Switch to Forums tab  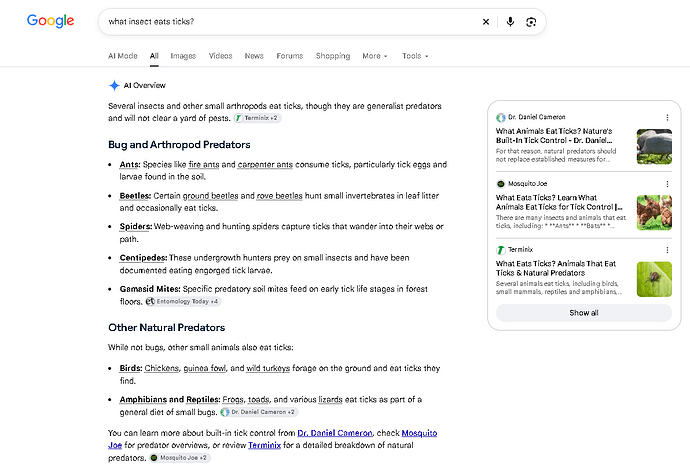[x=290, y=56]
